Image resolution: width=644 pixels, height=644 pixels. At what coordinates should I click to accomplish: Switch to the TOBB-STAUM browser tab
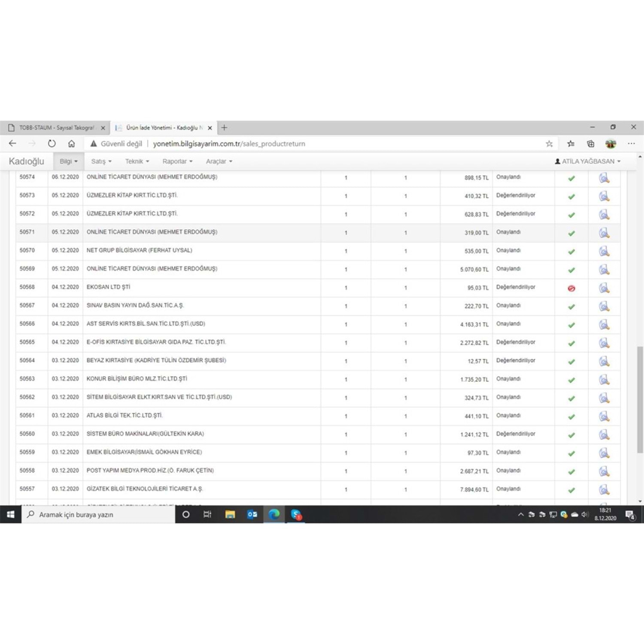56,128
